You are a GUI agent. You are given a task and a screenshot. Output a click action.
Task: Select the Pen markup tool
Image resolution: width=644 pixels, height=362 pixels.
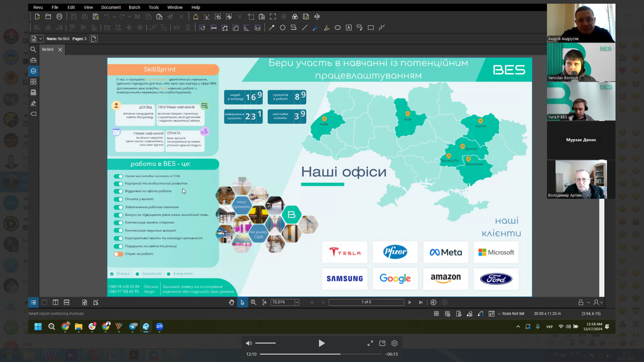(x=316, y=27)
